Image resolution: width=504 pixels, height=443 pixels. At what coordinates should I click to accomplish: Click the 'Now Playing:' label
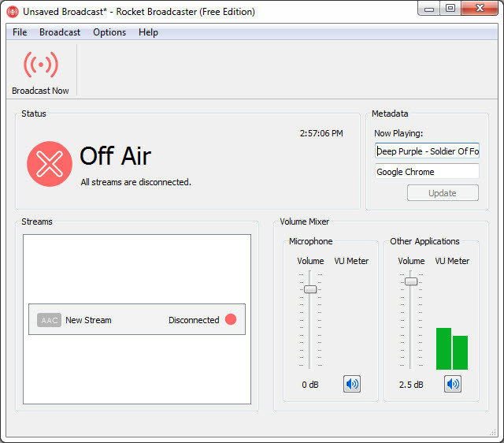tap(398, 133)
